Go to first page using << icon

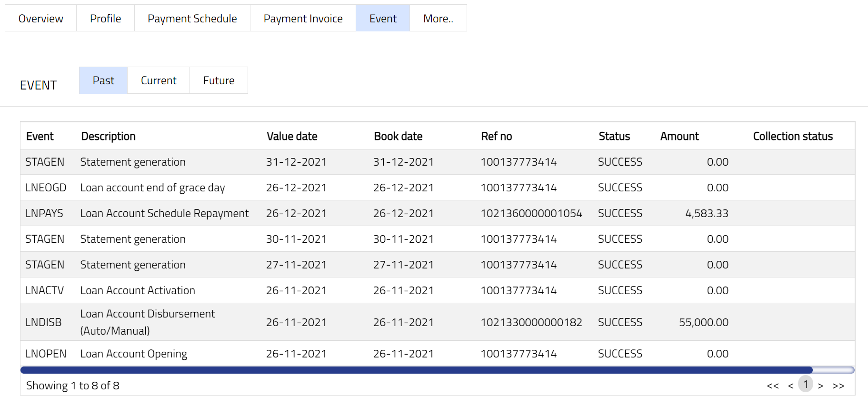pyautogui.click(x=772, y=386)
